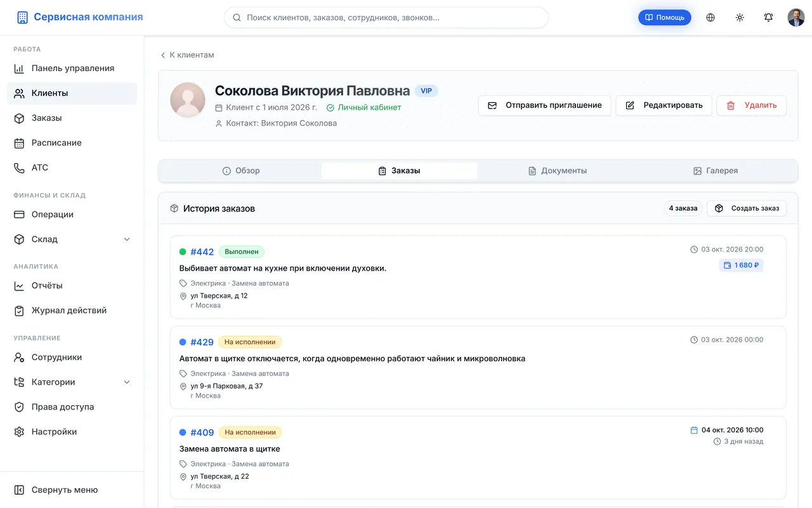Click the Сотрудники person icon
Viewport: 812px width, 508px height.
[x=20, y=358]
